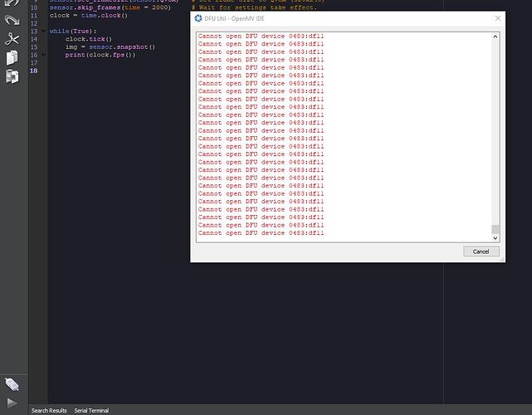
Task: Collapse the fold arrow at line 16
Action: [x=43, y=55]
